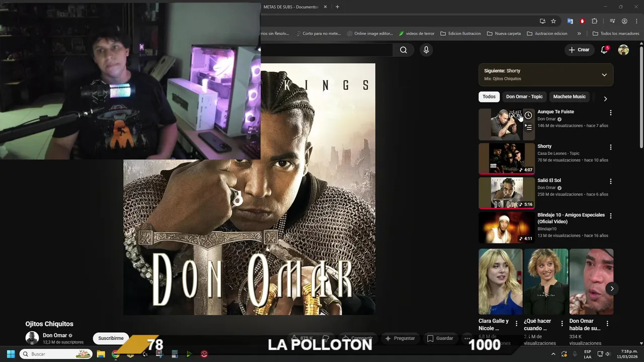Show more bookmarks via double chevron

pyautogui.click(x=579, y=34)
